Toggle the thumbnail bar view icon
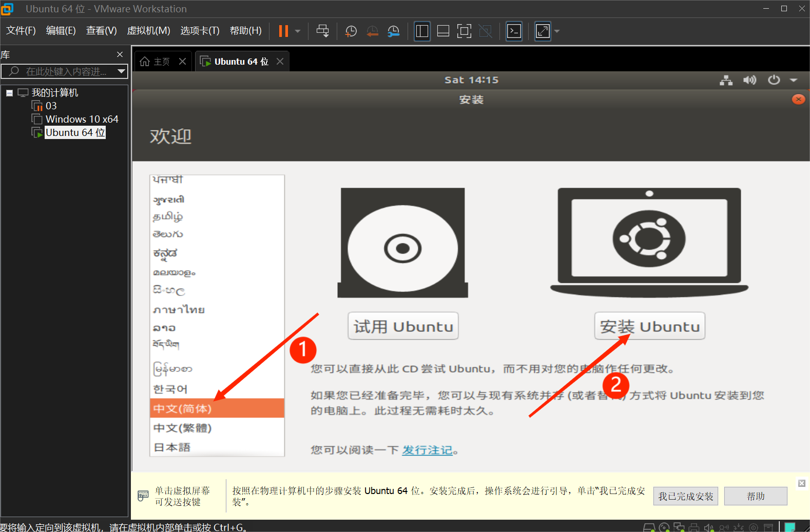 [x=443, y=31]
